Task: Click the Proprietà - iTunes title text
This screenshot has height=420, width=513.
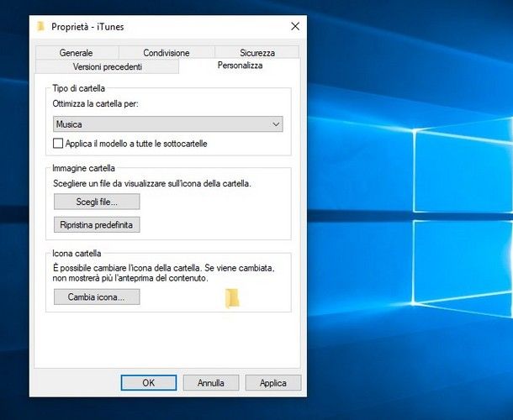Action: tap(87, 27)
